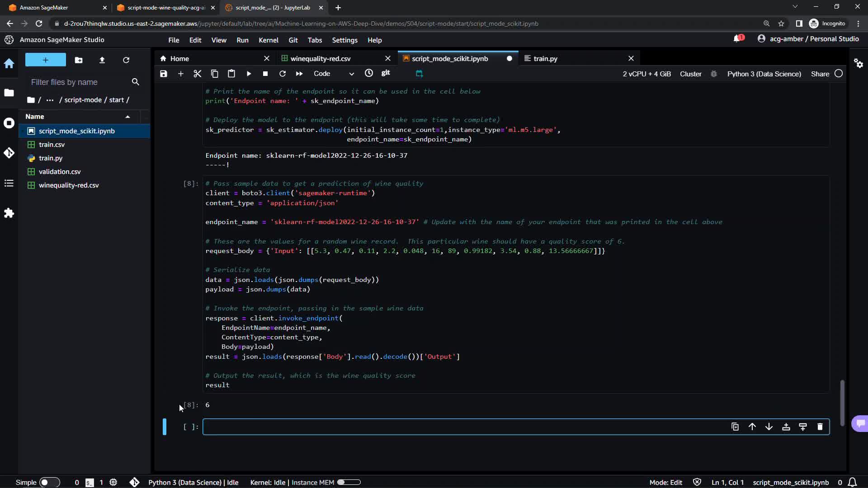Open the Git sidebar panel
This screenshot has height=488, width=868.
pyautogui.click(x=9, y=153)
